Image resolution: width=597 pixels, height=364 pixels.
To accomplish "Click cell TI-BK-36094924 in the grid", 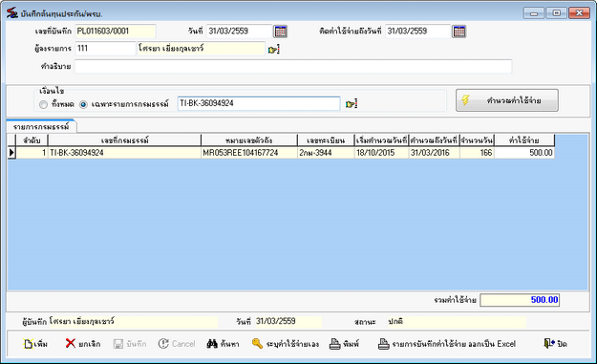I will 124,153.
